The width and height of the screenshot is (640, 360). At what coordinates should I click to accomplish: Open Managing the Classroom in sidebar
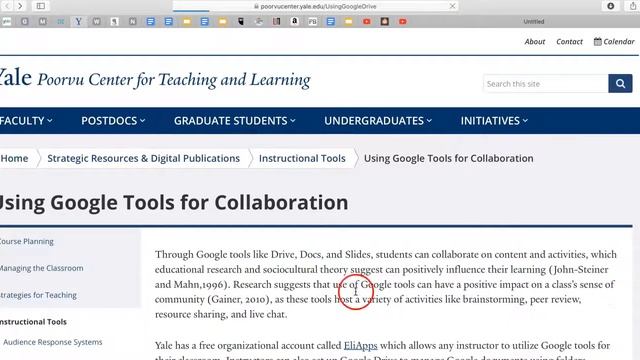point(41,268)
